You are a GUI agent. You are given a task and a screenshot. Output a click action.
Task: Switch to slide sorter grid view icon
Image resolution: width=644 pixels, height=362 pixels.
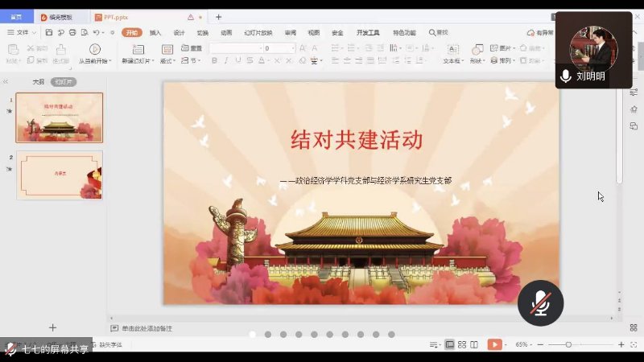(x=461, y=344)
